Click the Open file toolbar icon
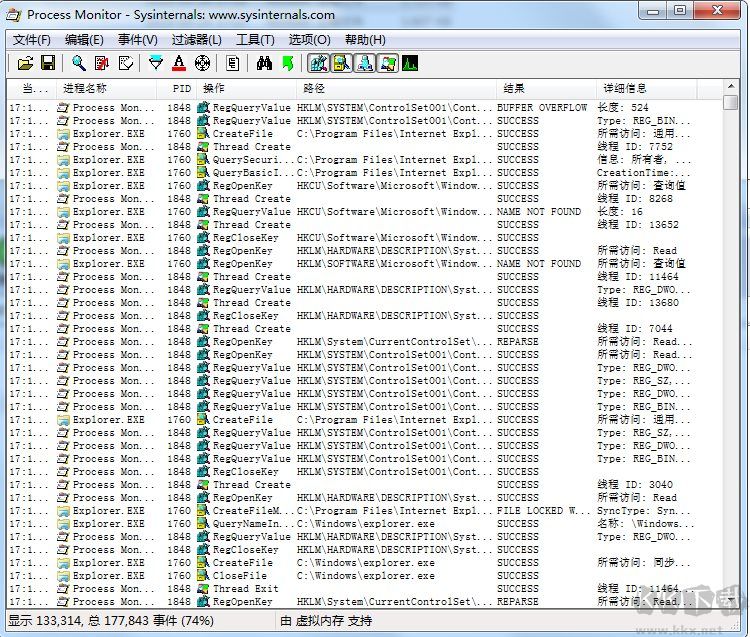This screenshot has width=750, height=637. [x=24, y=63]
